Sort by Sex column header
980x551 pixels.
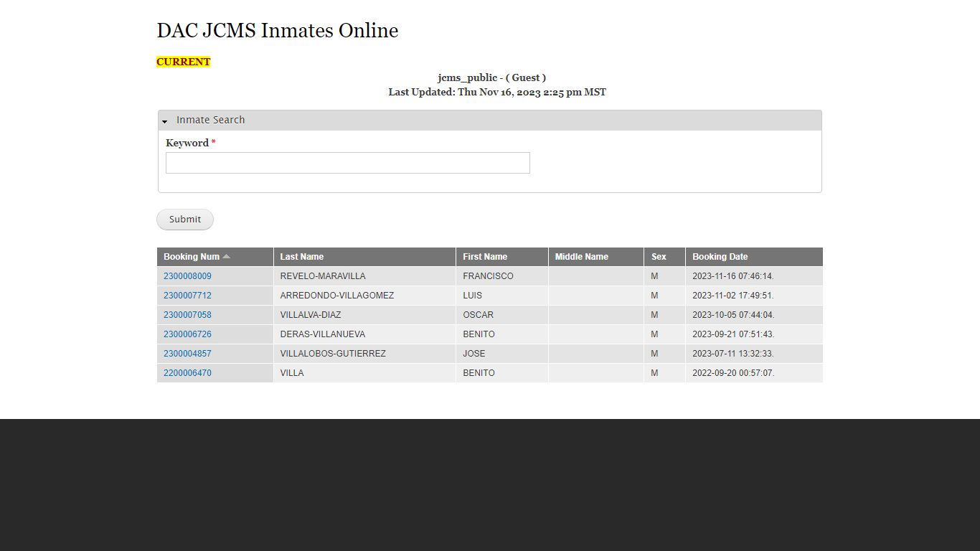[659, 257]
